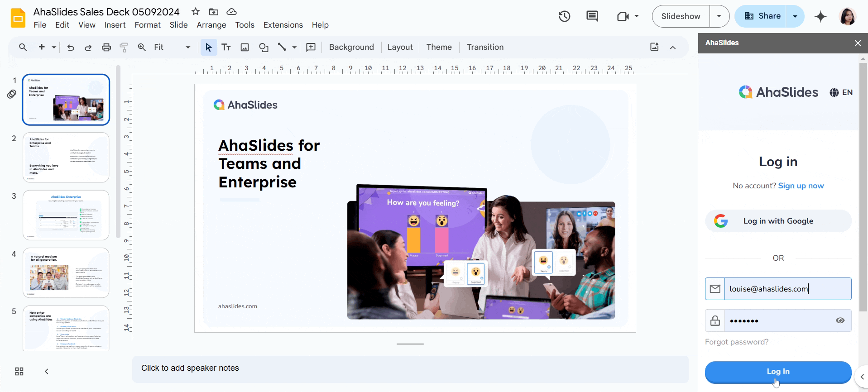Open Slideshow options dropdown arrow
The image size is (868, 392).
tap(719, 16)
